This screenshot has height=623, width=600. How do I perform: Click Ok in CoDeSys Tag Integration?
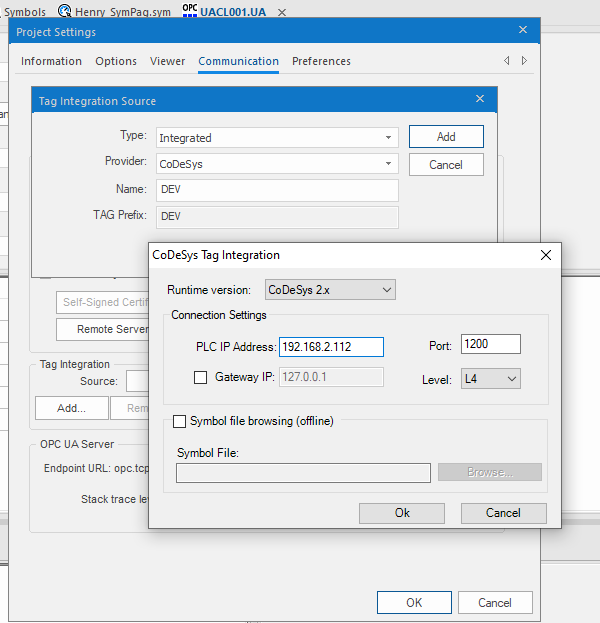pyautogui.click(x=402, y=513)
